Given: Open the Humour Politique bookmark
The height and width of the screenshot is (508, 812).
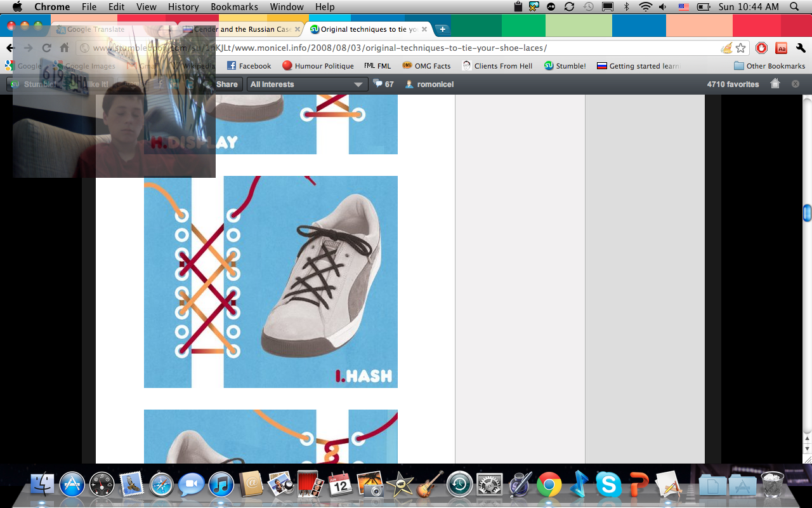Looking at the screenshot, I should [x=318, y=65].
